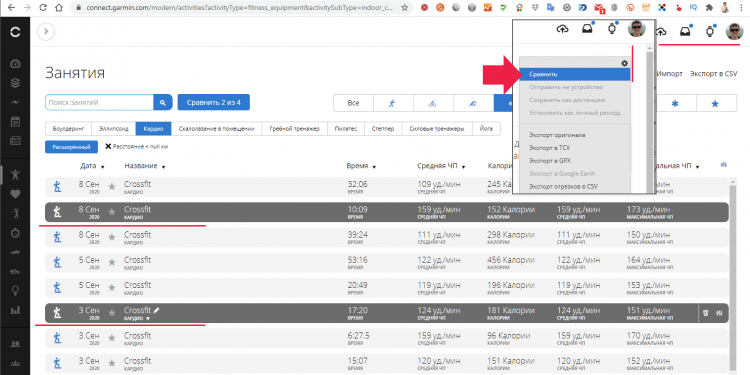Click the Импорт link
Viewport: 750px width, 375px height.
670,74
